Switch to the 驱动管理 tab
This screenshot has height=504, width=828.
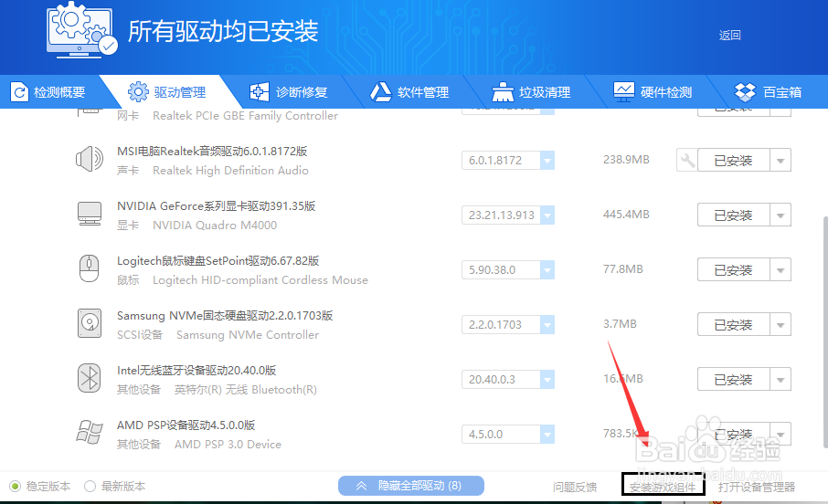[x=167, y=92]
